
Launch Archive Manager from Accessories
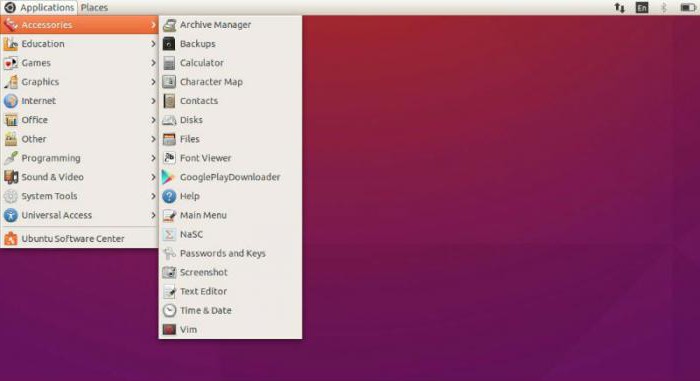[x=230, y=25]
